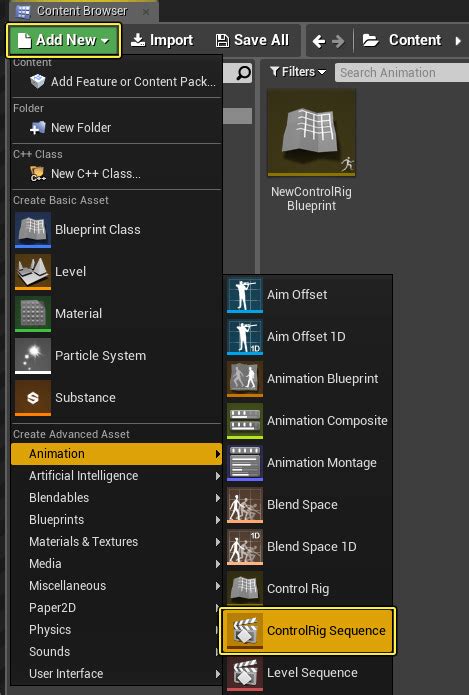This screenshot has height=695, width=469.
Task: Open the Content path breadcrumb
Action: pyautogui.click(x=415, y=40)
